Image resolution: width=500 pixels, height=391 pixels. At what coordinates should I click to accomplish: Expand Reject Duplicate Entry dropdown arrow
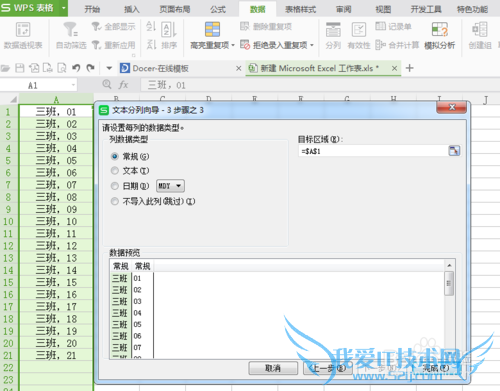point(312,45)
